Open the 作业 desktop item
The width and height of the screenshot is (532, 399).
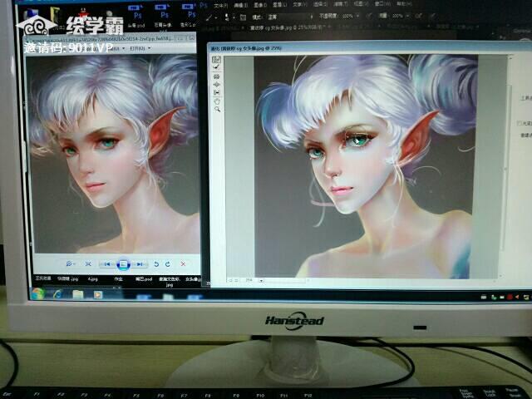coord(118,279)
